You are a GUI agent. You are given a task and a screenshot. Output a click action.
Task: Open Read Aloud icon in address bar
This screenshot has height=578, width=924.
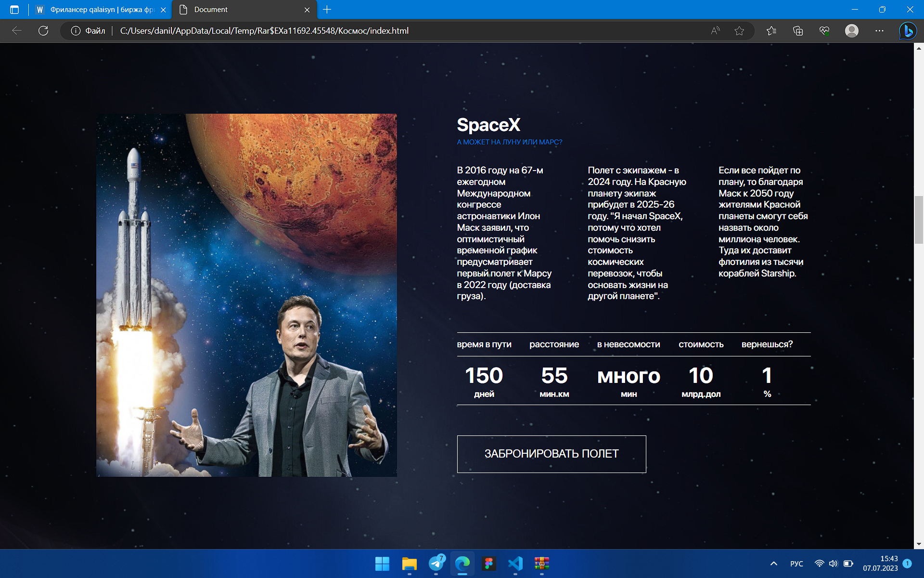[716, 31]
